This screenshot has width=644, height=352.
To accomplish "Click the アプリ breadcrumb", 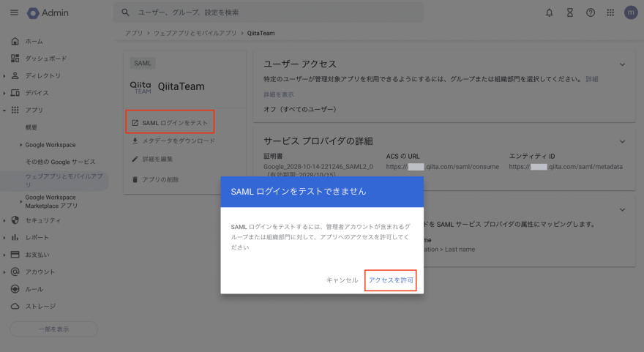I will (x=134, y=33).
